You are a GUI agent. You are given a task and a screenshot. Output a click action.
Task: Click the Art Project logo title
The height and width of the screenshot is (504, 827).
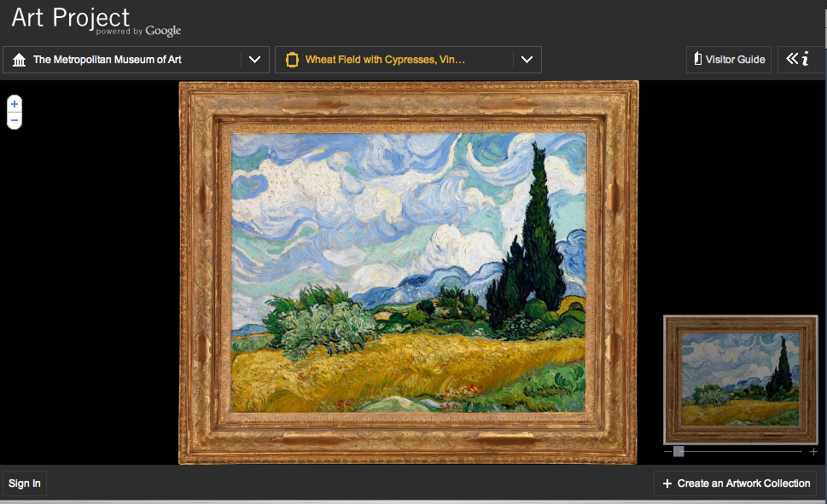coord(71,18)
